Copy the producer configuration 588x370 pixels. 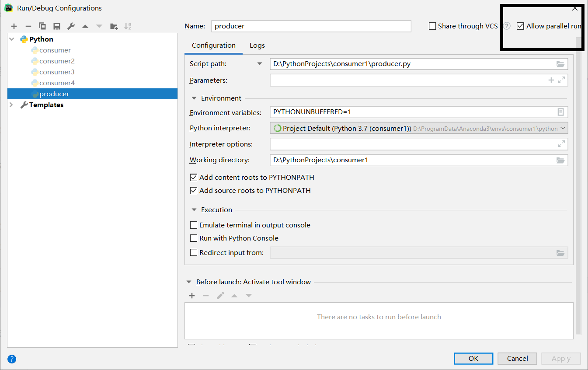pos(42,26)
